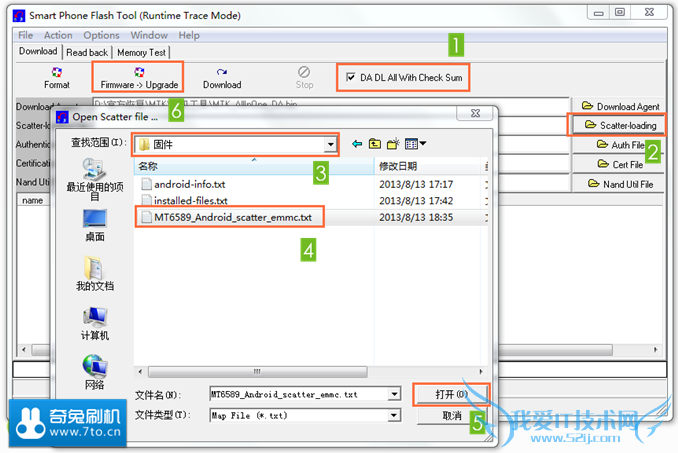Create a new folder in dialog

tap(393, 144)
